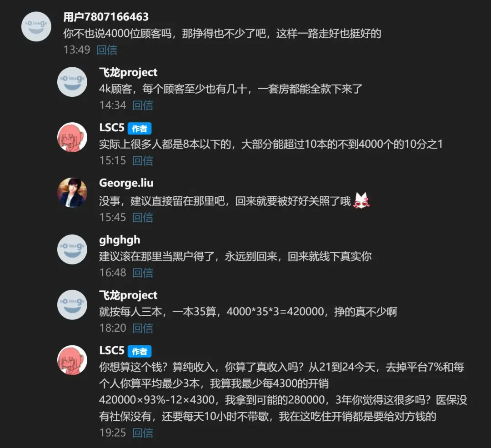Image resolution: width=491 pixels, height=448 pixels.
Task: Click 飞龙project's avatar at the 14:34 comment
Action: tap(72, 82)
